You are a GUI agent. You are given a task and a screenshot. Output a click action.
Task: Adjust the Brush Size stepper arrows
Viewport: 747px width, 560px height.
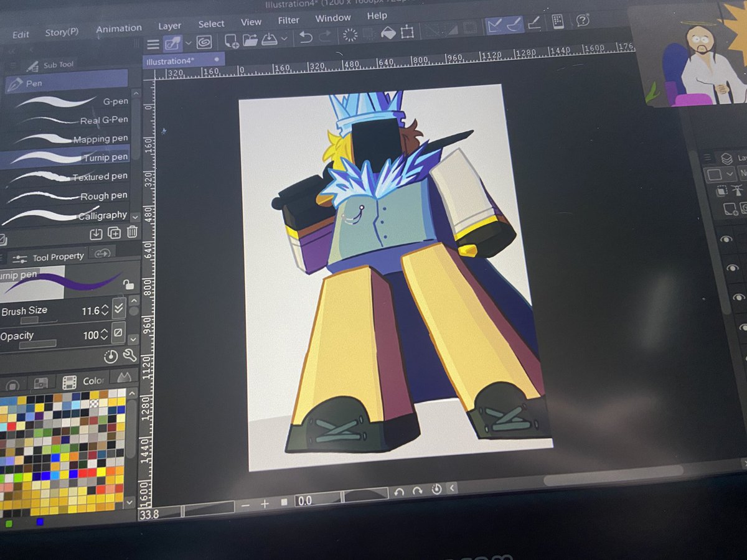105,310
